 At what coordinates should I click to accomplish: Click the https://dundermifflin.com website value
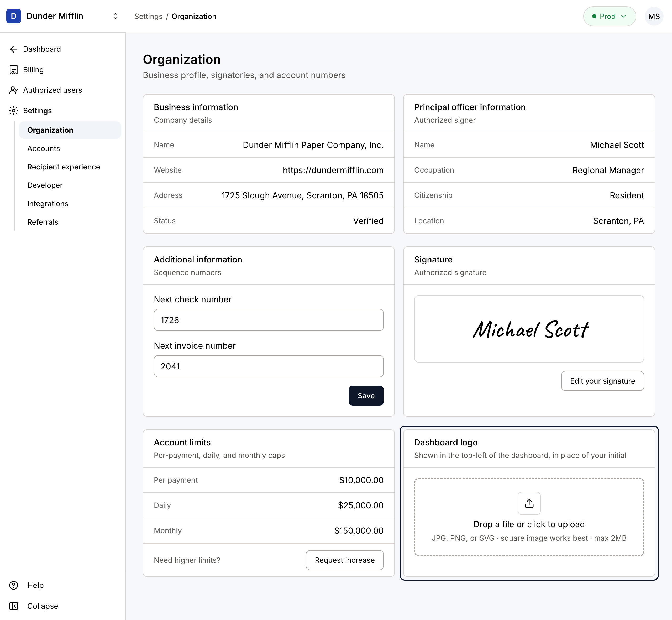click(x=333, y=170)
